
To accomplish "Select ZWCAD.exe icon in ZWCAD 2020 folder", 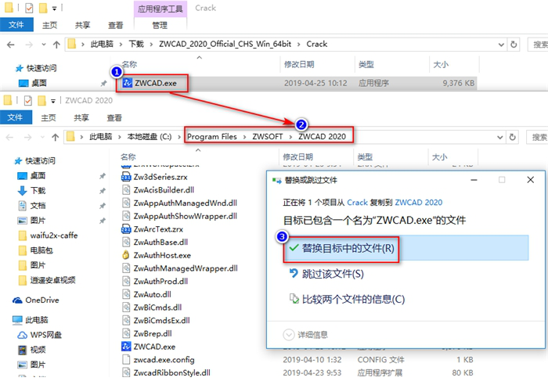I will click(x=126, y=347).
